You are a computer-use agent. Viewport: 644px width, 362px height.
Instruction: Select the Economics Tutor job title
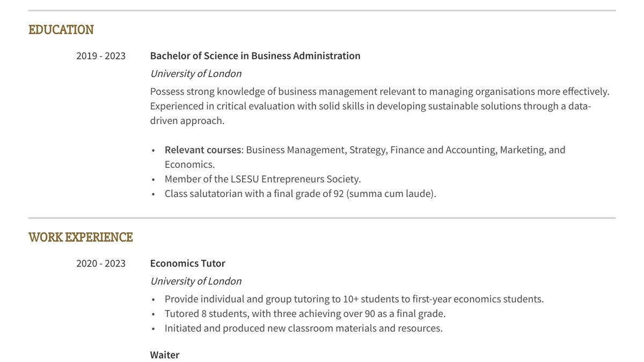(187, 263)
